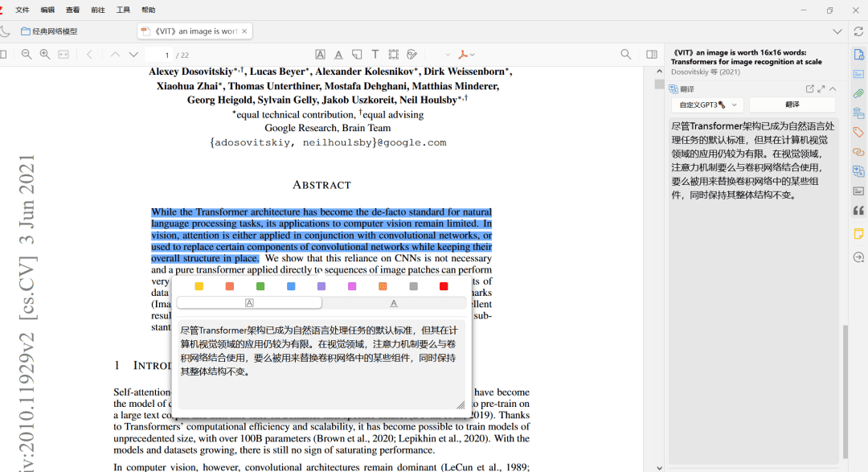
Task: Open the Adobe export dropdown arrow
Action: click(x=473, y=55)
